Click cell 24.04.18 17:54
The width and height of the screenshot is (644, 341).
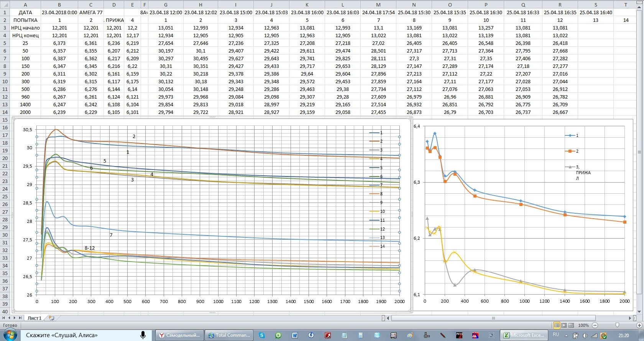pos(378,12)
